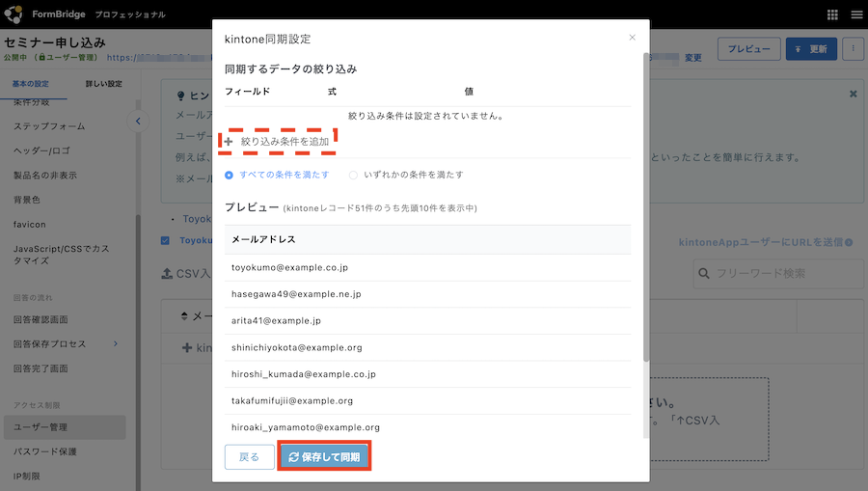Expand the 回答保存プロセス submenu arrow
The width and height of the screenshot is (868, 491).
[116, 344]
